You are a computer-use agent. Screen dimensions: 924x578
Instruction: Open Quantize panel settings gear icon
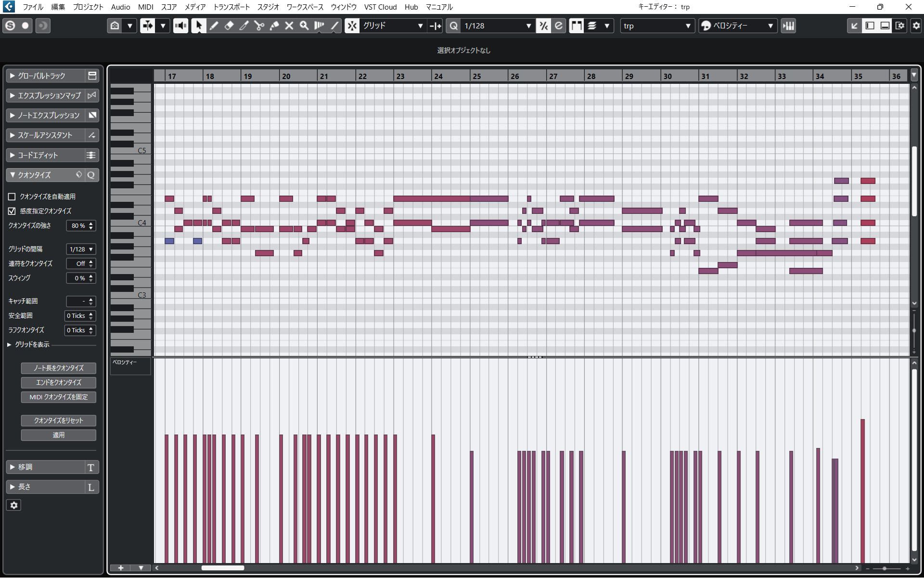(14, 505)
